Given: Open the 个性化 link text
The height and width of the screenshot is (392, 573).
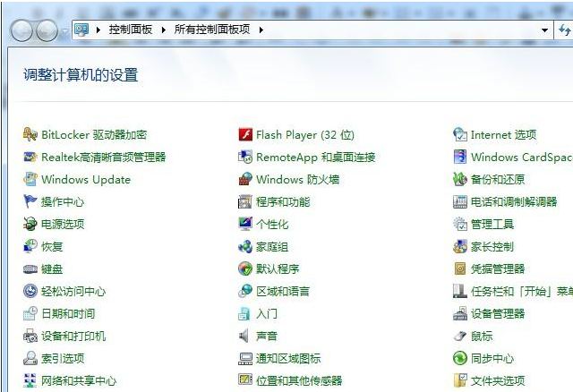Looking at the screenshot, I should [x=272, y=224].
